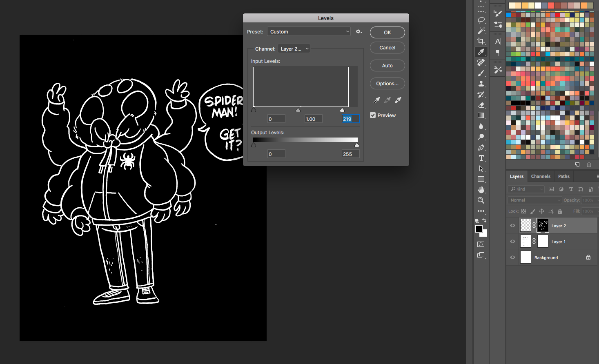Switch to the Channels tab

click(541, 176)
